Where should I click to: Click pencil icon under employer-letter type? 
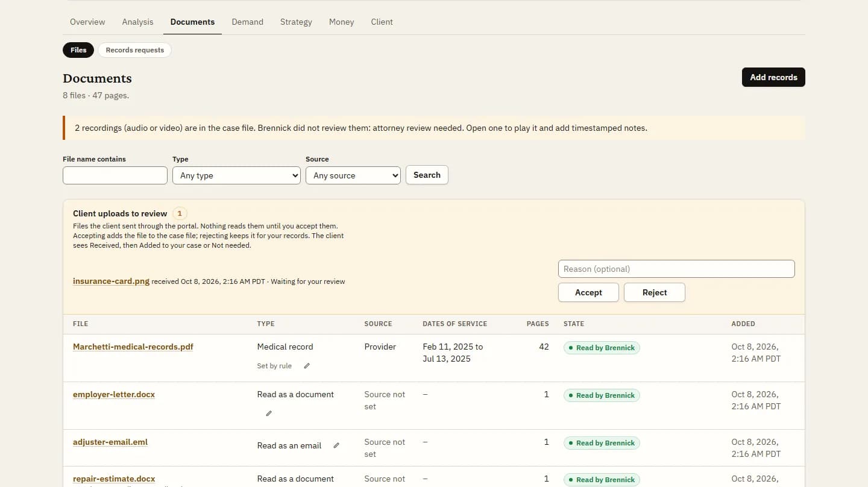(269, 413)
